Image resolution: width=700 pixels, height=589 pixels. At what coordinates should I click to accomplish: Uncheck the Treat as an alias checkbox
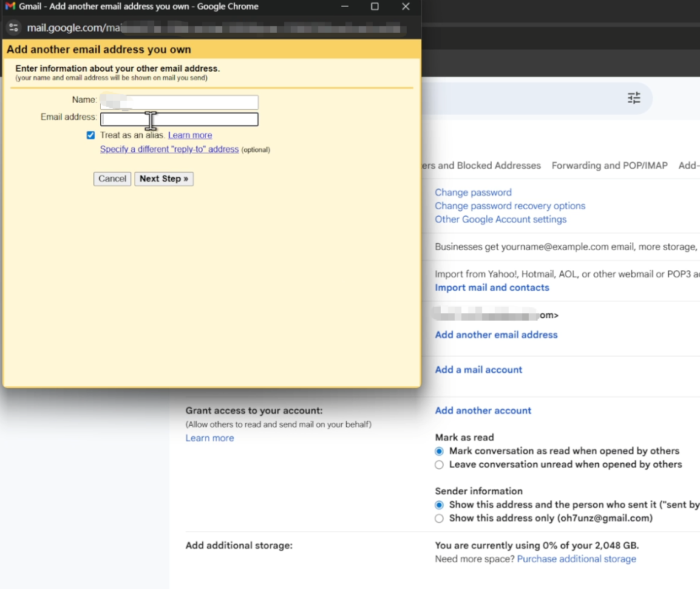tap(90, 135)
